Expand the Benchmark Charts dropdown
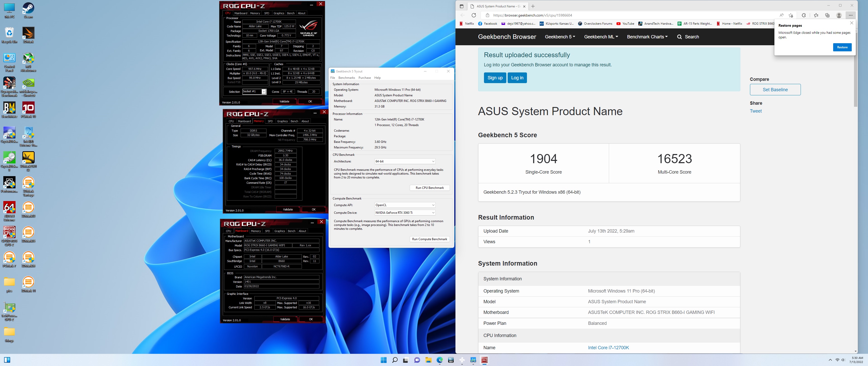868x366 pixels. [647, 37]
